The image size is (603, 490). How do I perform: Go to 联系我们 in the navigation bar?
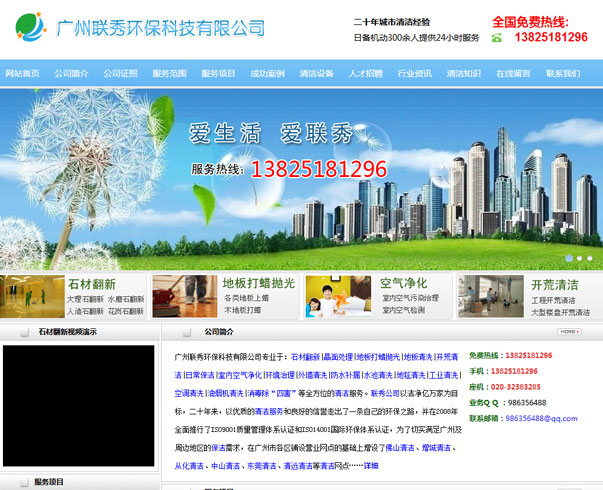point(562,74)
